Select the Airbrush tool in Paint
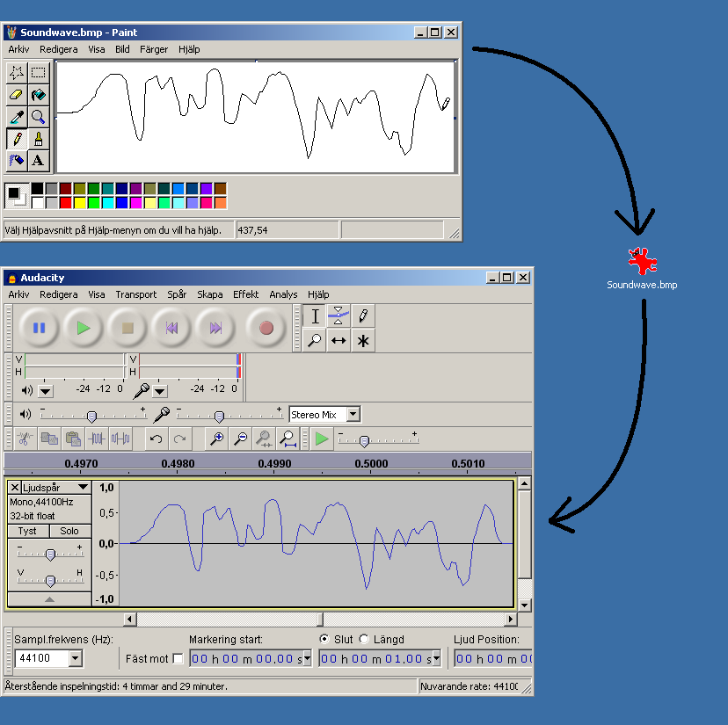 [x=17, y=161]
